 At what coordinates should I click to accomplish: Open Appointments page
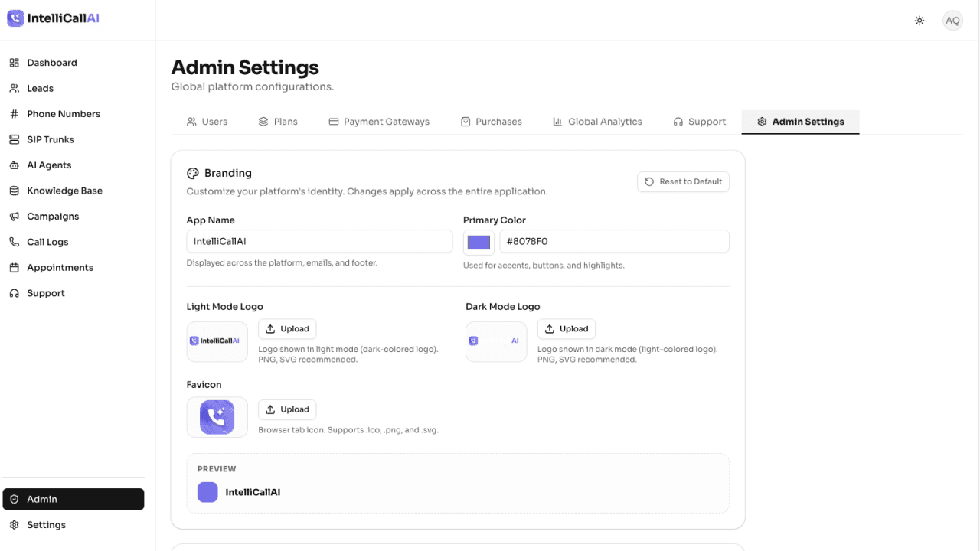click(x=73, y=268)
